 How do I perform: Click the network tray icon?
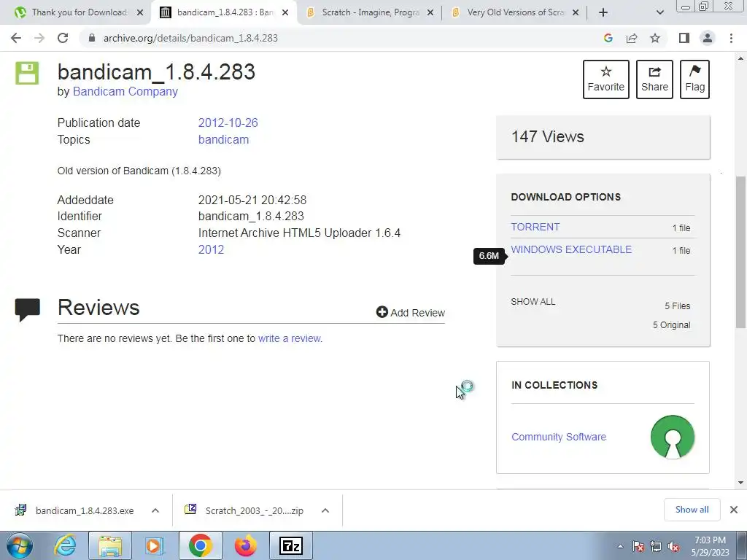656,546
